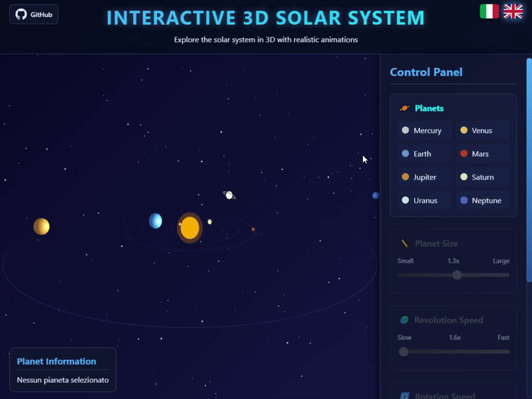
Task: Click the '1.6x' revolution speed value
Action: (x=455, y=338)
